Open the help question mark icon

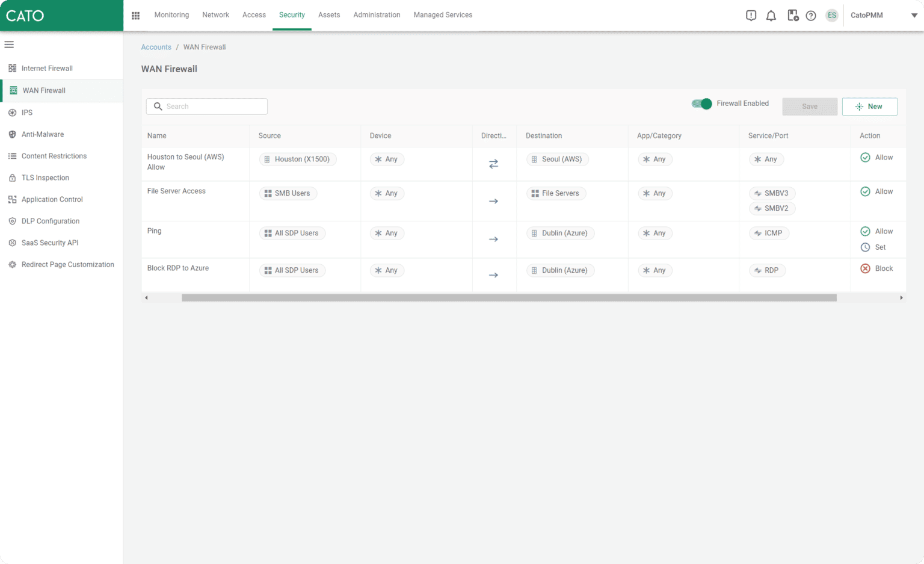(x=811, y=15)
